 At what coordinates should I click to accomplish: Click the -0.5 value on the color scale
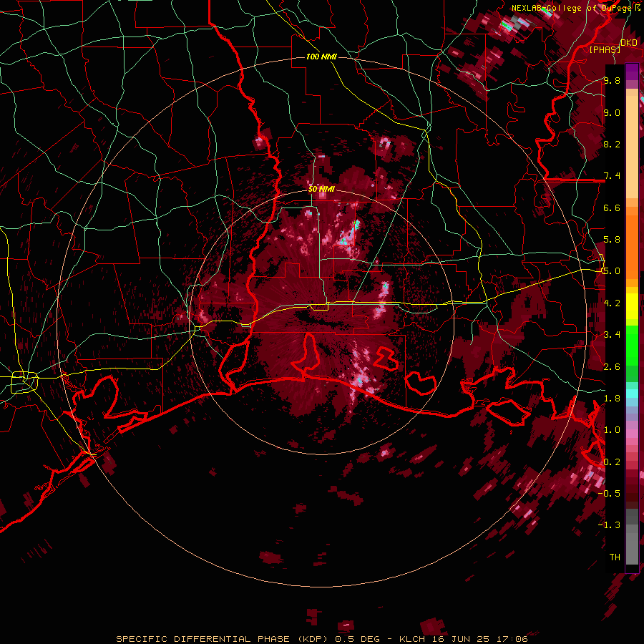tap(609, 493)
